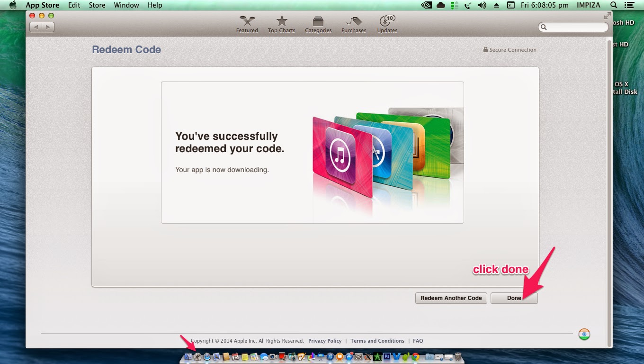Open Photoshop from the Dock
The width and height of the screenshot is (644, 364).
click(x=387, y=357)
